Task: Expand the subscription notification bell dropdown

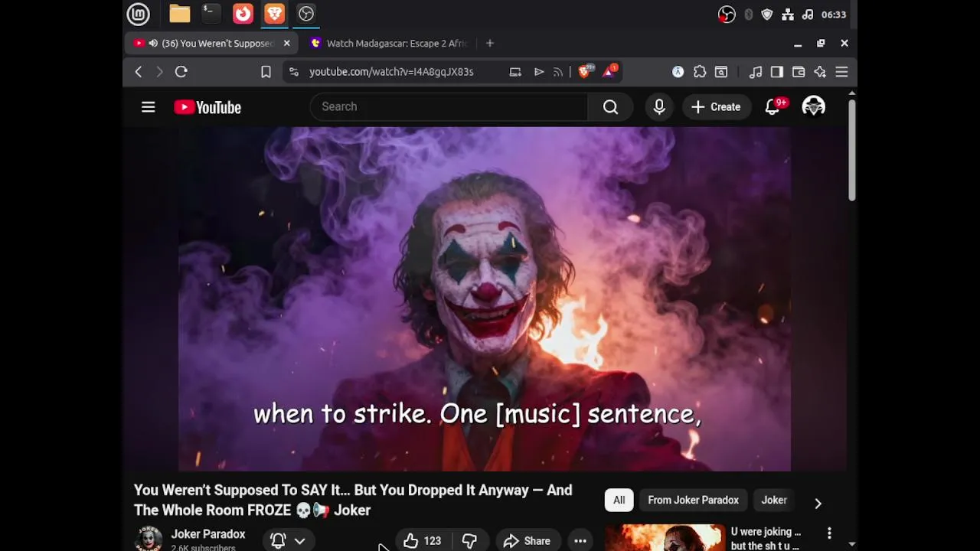Action: pyautogui.click(x=288, y=540)
